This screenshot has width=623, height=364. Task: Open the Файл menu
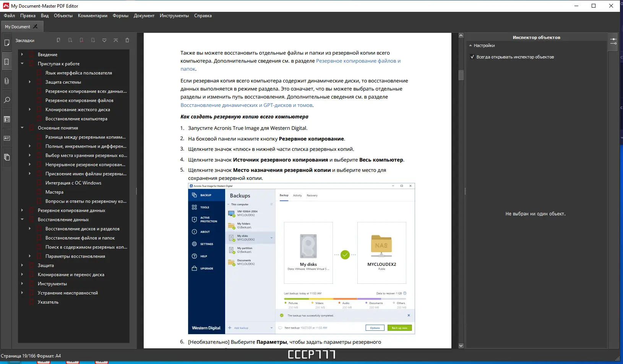(10, 16)
